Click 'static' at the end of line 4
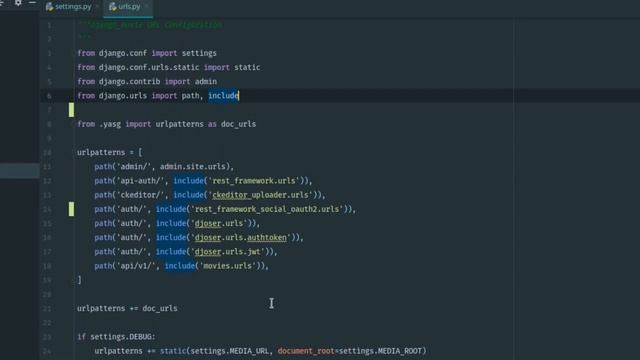 pos(247,67)
